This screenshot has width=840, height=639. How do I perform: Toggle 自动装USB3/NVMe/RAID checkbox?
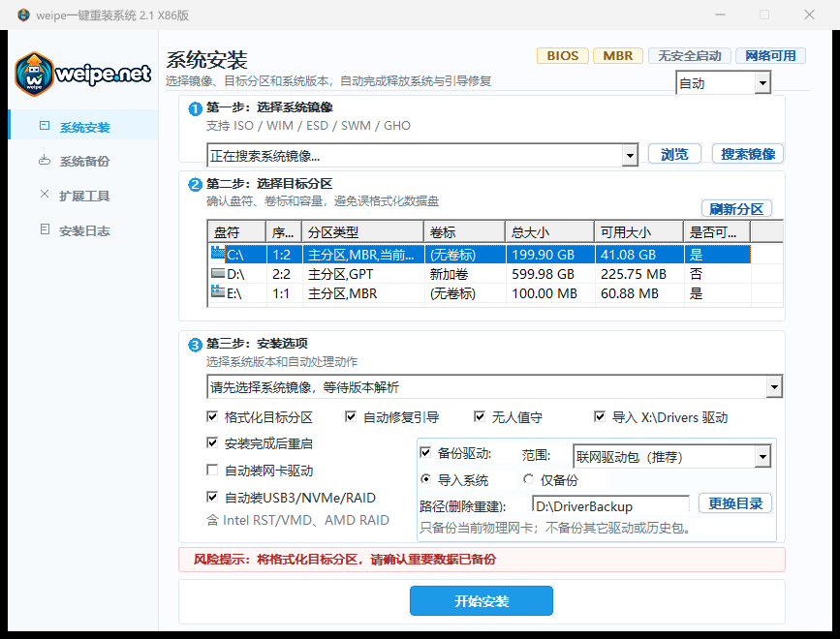coord(212,498)
